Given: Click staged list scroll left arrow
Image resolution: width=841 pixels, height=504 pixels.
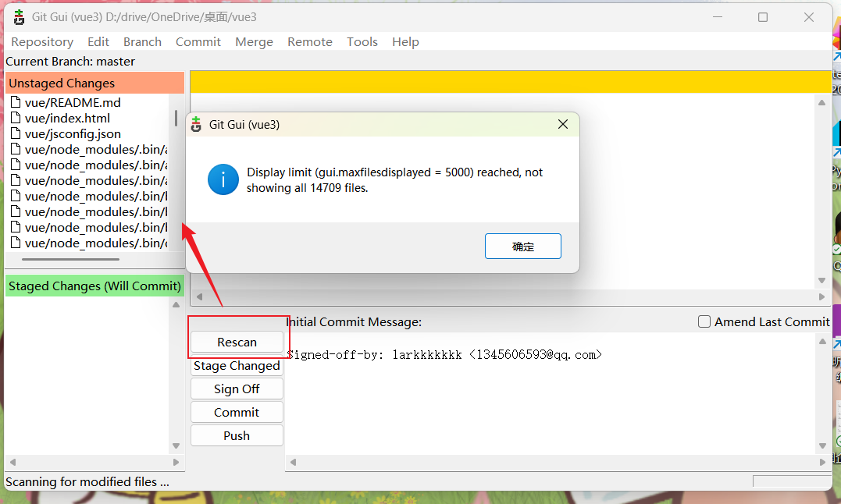Looking at the screenshot, I should click(12, 462).
